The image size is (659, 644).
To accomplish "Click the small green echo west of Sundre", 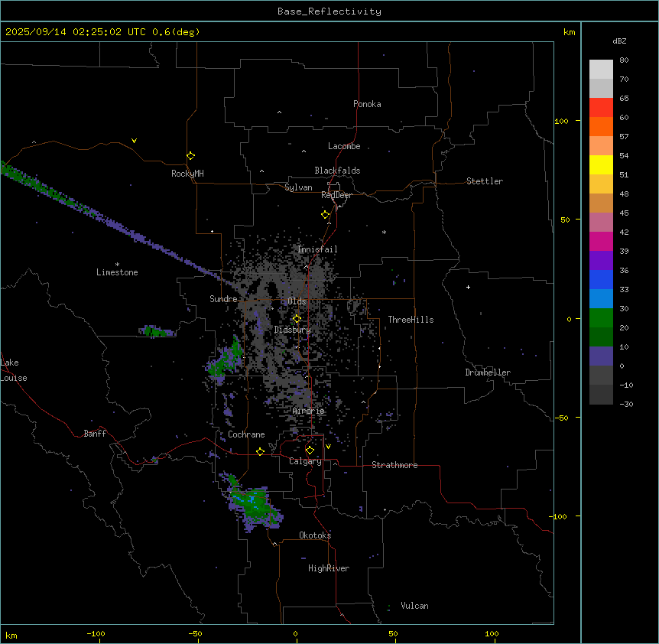I will tap(157, 331).
